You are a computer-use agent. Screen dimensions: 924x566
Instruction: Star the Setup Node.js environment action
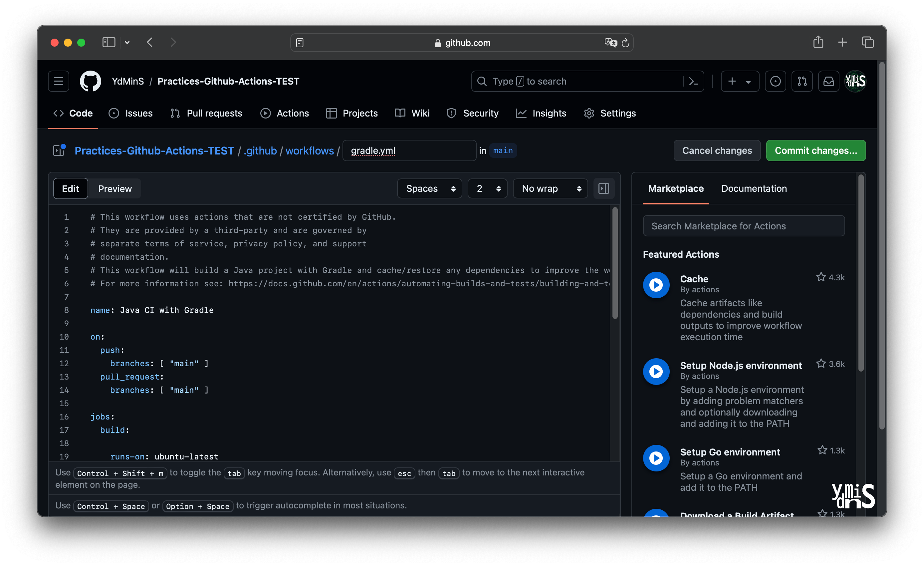coord(821,364)
